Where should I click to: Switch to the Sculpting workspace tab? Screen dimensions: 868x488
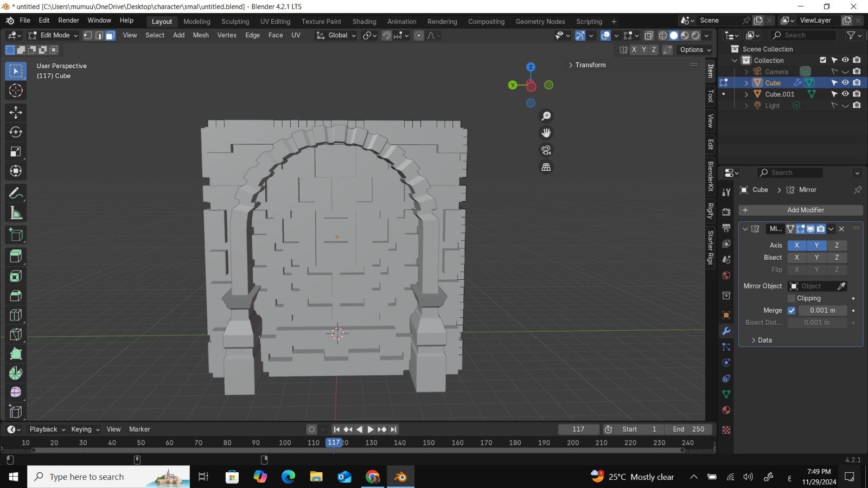235,22
